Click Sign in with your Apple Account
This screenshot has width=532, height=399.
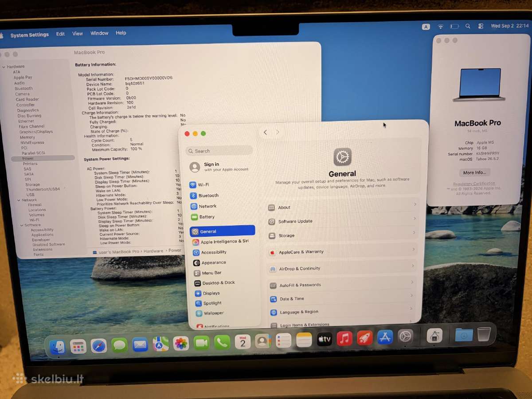[x=219, y=167]
